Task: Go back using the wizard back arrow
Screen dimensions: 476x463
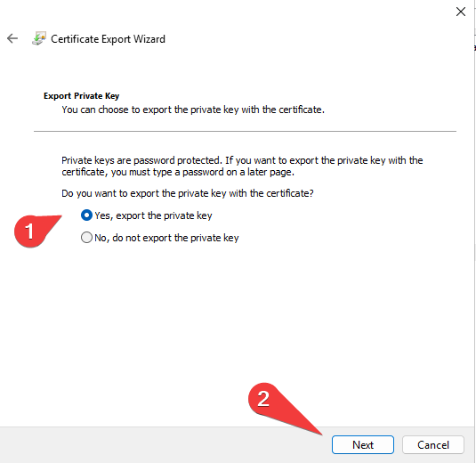Action: point(12,38)
